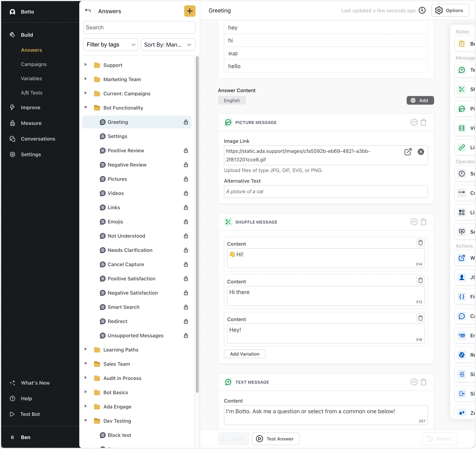Delete the Picture Message block

tap(423, 122)
